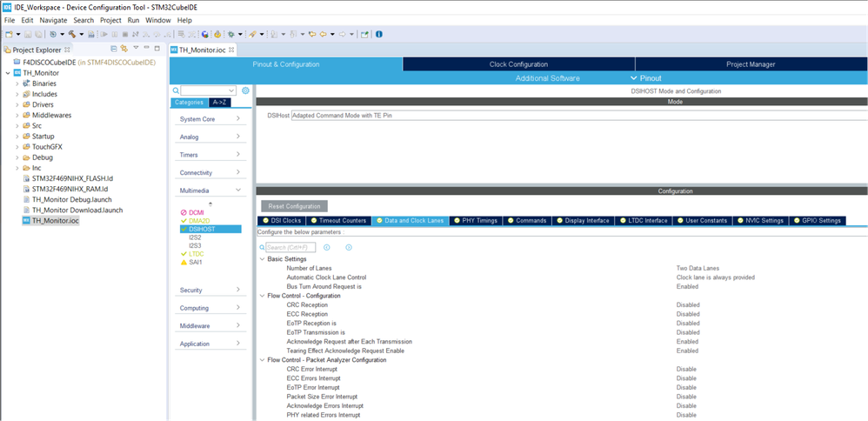Click the parameter Search (Ctrl+F) field
This screenshot has height=421, width=868.
[290, 247]
